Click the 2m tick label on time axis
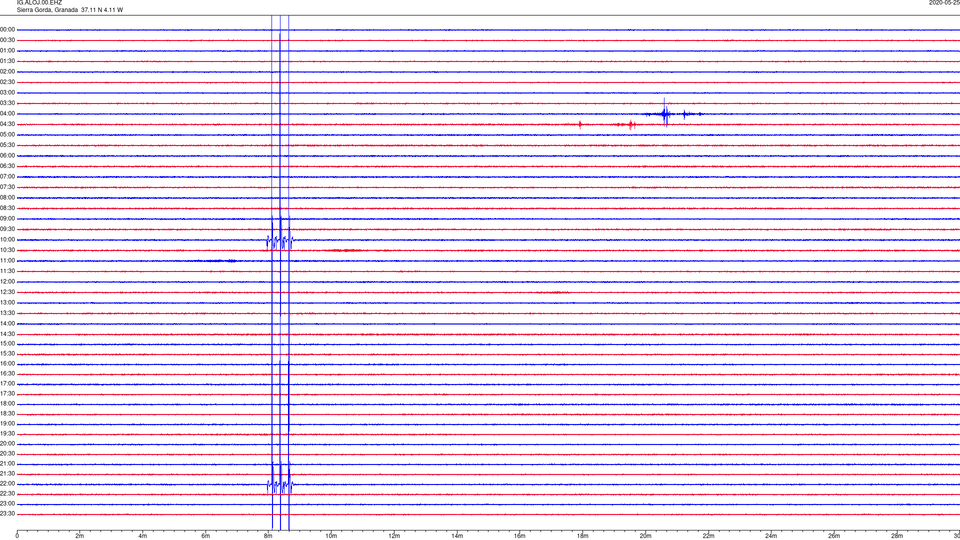The height and width of the screenshot is (540, 960). 80,536
